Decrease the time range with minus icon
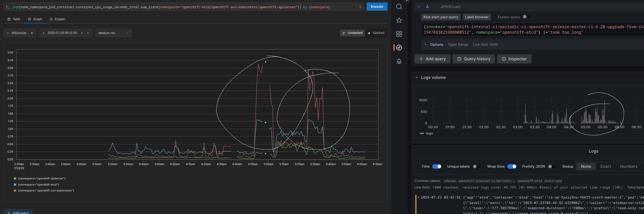644x214 pixels. coord(8,33)
